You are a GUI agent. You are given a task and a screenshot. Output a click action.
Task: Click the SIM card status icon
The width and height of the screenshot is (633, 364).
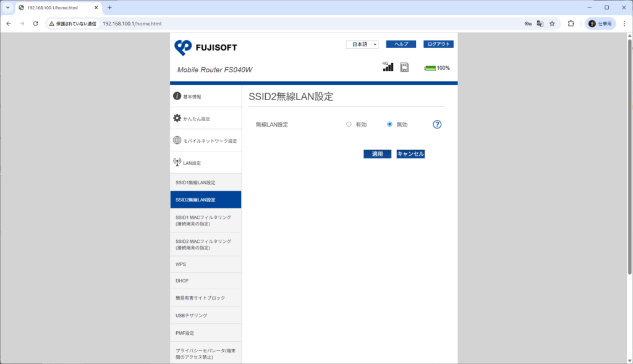pos(404,67)
